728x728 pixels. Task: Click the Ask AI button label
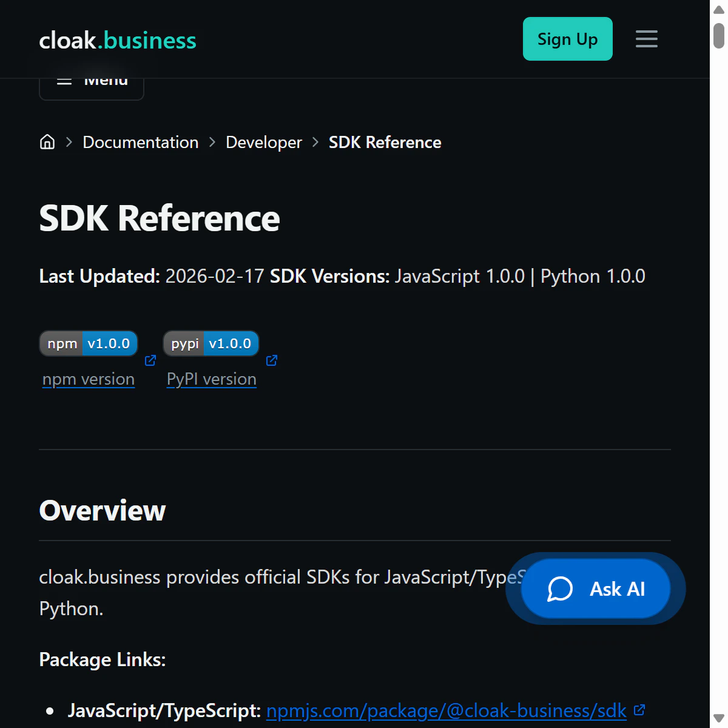click(618, 589)
